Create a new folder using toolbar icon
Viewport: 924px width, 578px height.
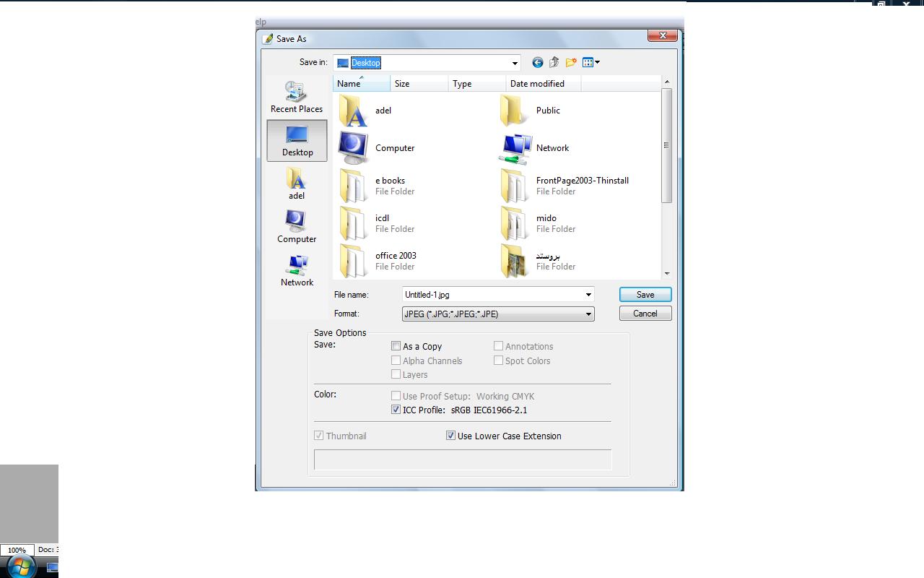[x=571, y=63]
